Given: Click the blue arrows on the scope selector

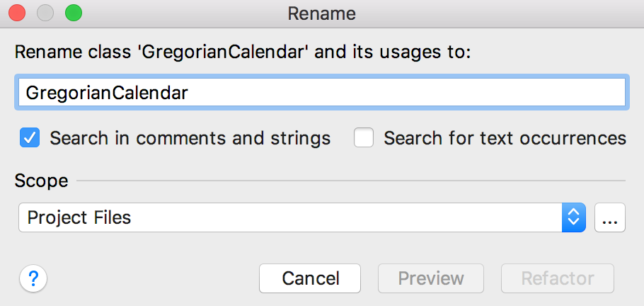Looking at the screenshot, I should point(573,217).
